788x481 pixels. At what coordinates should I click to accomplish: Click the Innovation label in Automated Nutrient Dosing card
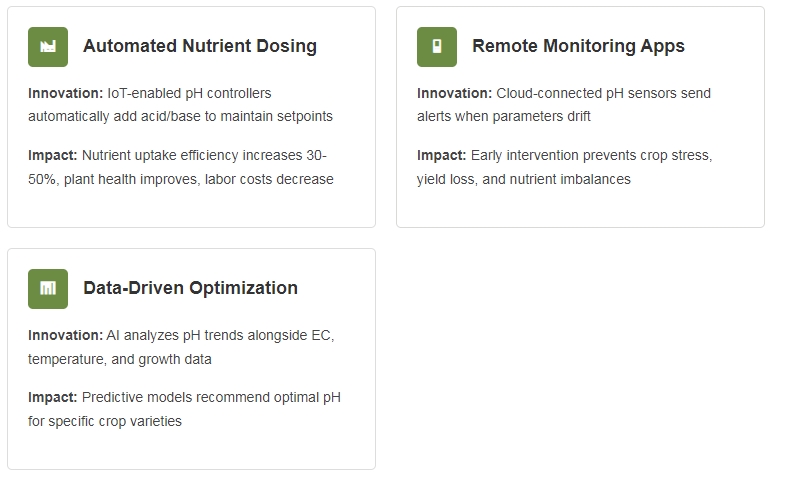coord(65,93)
